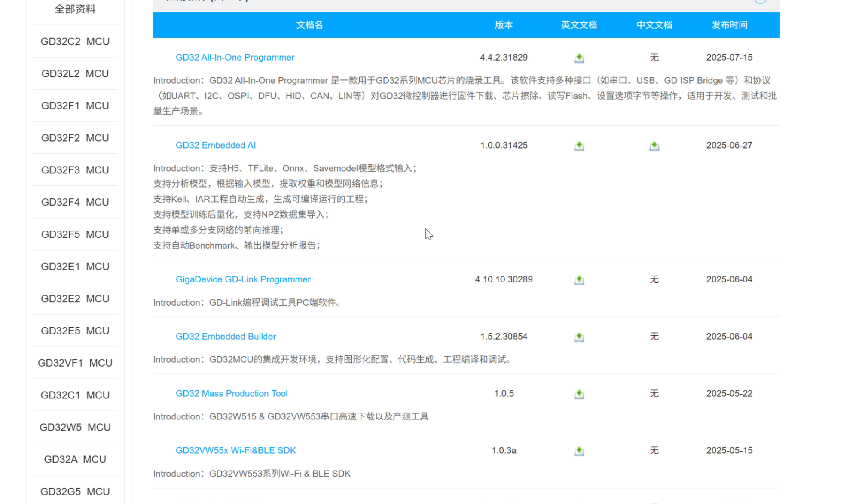Viewport: 868px width, 504px height.
Task: Select GD32F2 MCU category
Action: click(75, 138)
